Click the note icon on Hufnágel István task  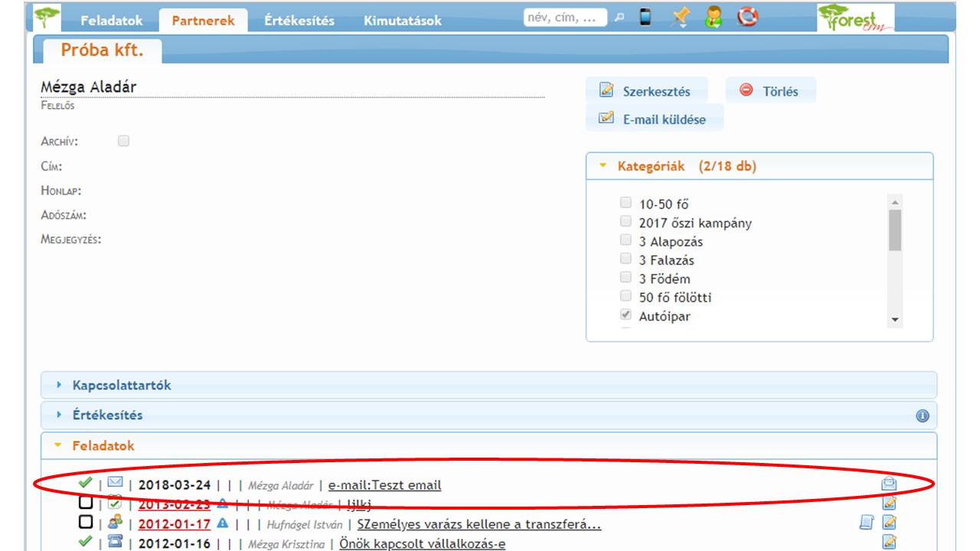tap(867, 523)
